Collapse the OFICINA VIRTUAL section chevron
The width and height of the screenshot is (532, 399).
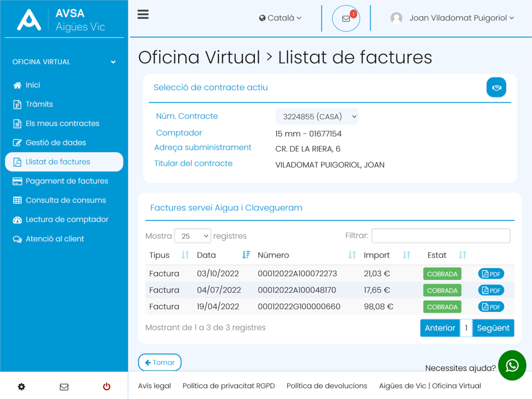[113, 62]
